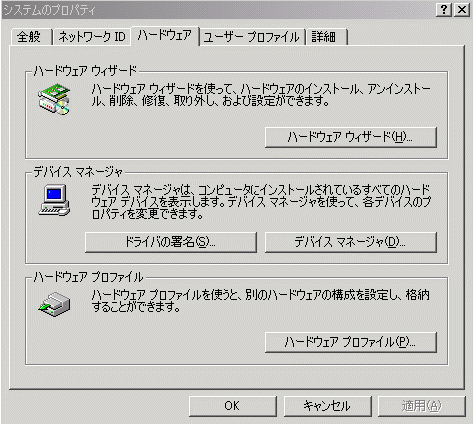Viewport: 473px width, 424px height.
Task: Go to the ユーザー プロファイル tab
Action: pyautogui.click(x=252, y=37)
